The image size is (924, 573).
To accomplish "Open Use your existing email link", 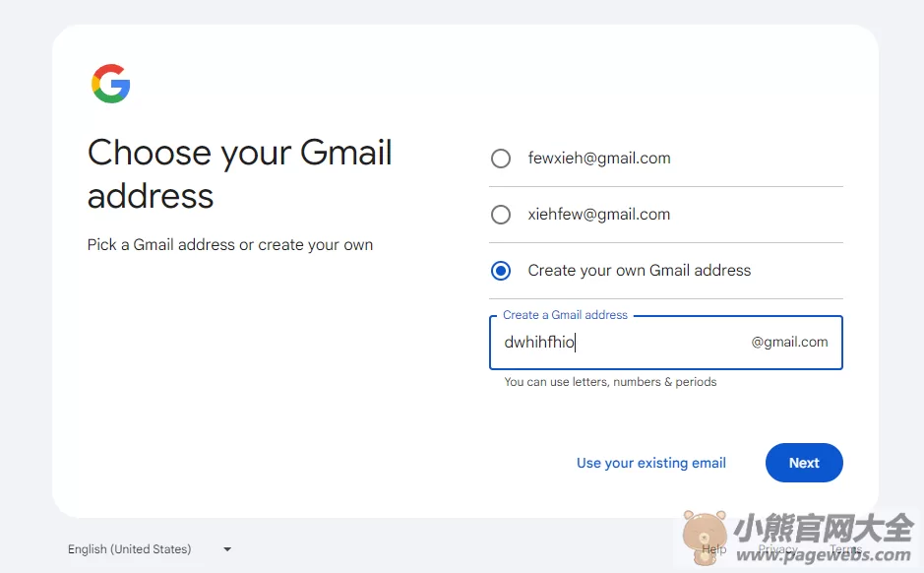I will tap(651, 463).
